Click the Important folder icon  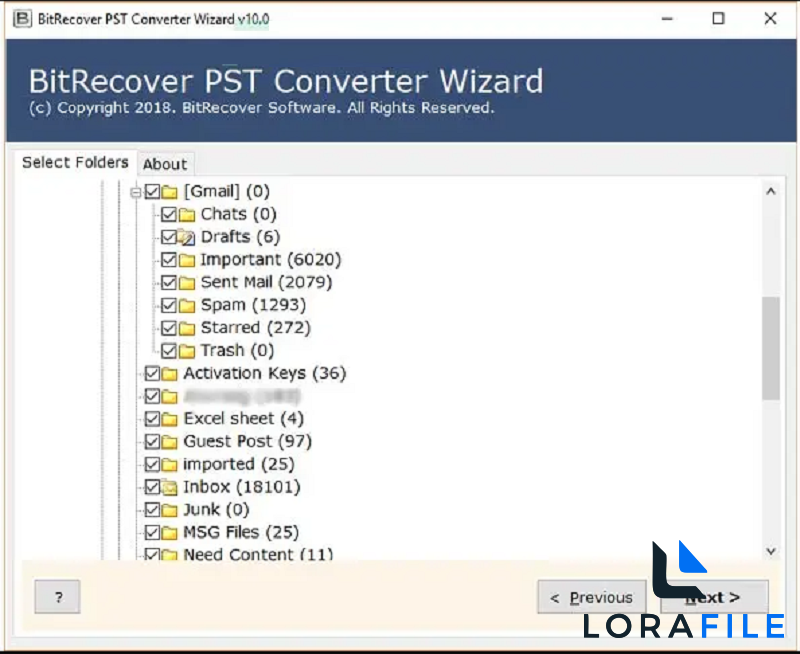click(x=187, y=260)
